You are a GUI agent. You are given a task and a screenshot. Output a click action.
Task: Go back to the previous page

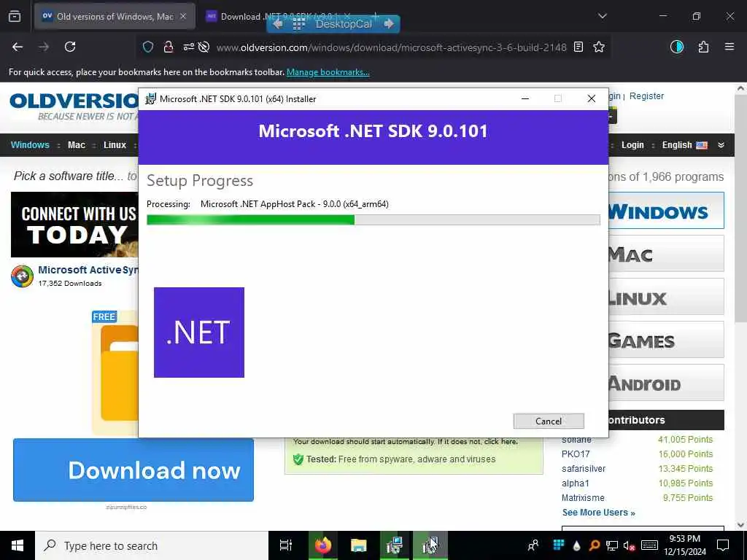pyautogui.click(x=18, y=47)
